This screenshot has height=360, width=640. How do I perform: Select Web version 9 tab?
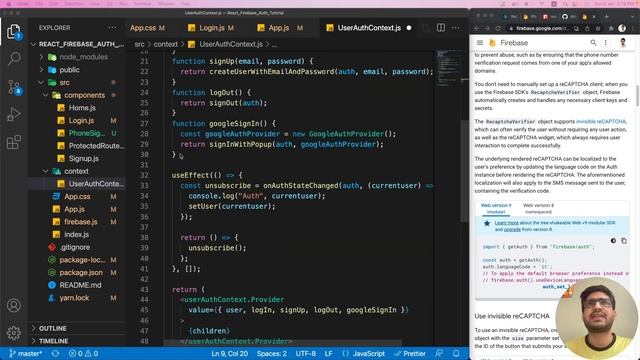pos(496,208)
